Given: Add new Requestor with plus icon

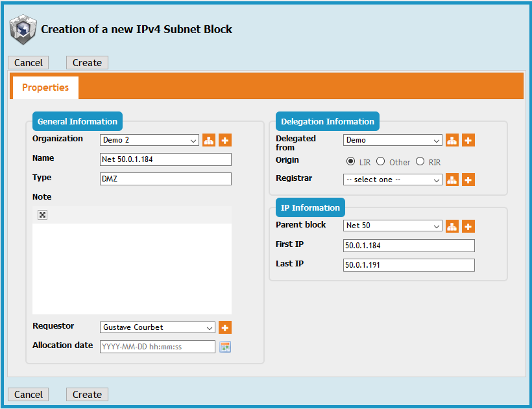Looking at the screenshot, I should [224, 327].
